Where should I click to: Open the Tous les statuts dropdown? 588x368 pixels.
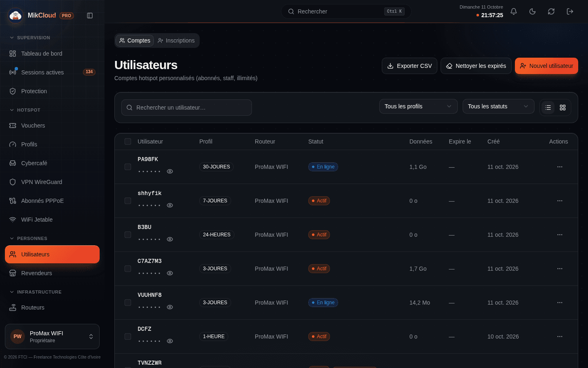pyautogui.click(x=498, y=106)
